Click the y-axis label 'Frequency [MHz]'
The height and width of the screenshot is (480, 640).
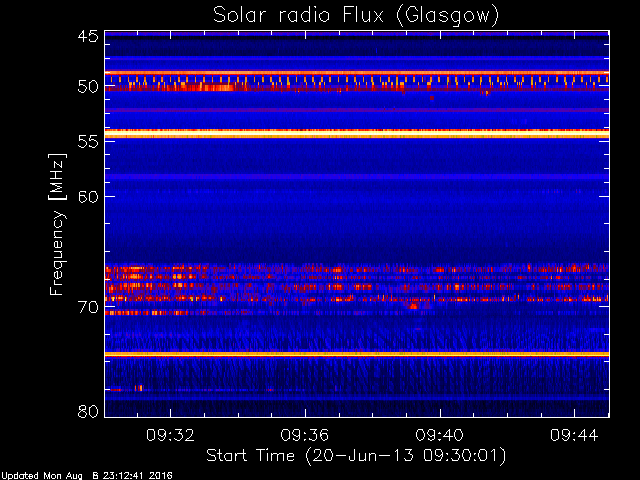57,224
